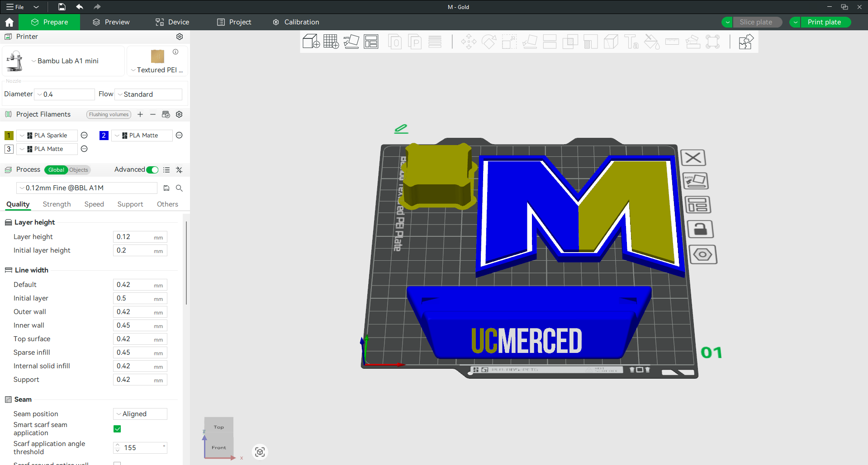This screenshot has height=465, width=868.
Task: Open the Assembly view puzzle icon
Action: tap(746, 42)
